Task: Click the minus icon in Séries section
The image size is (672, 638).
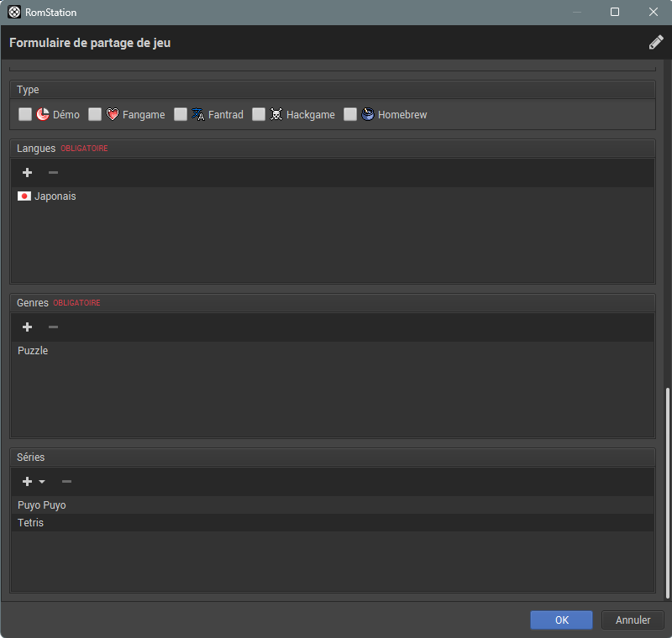Action: click(x=66, y=482)
